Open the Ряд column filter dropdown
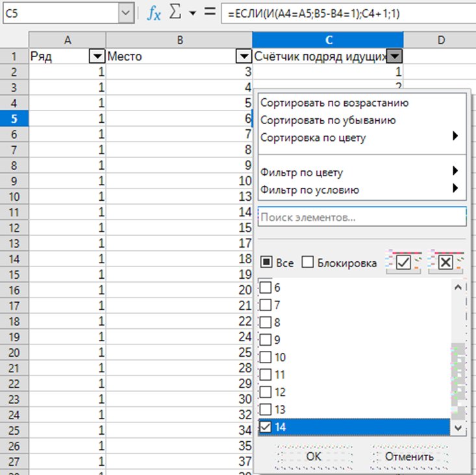 [x=96, y=57]
